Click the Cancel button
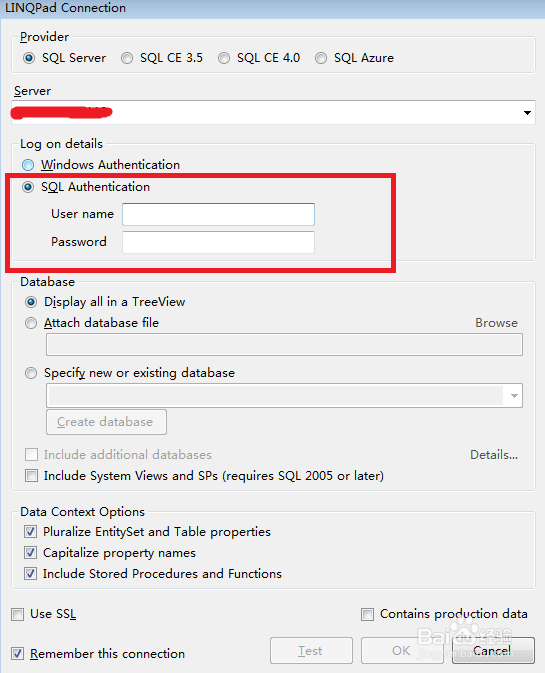The image size is (545, 673). (x=493, y=651)
